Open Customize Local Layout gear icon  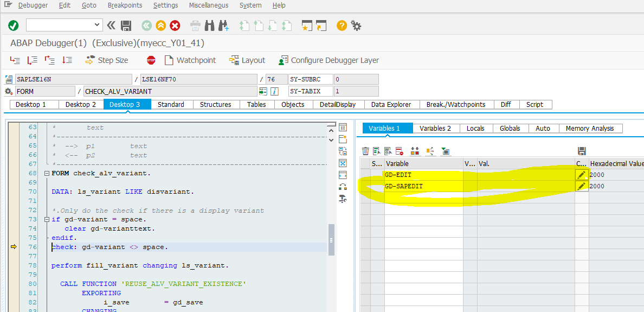tap(356, 26)
